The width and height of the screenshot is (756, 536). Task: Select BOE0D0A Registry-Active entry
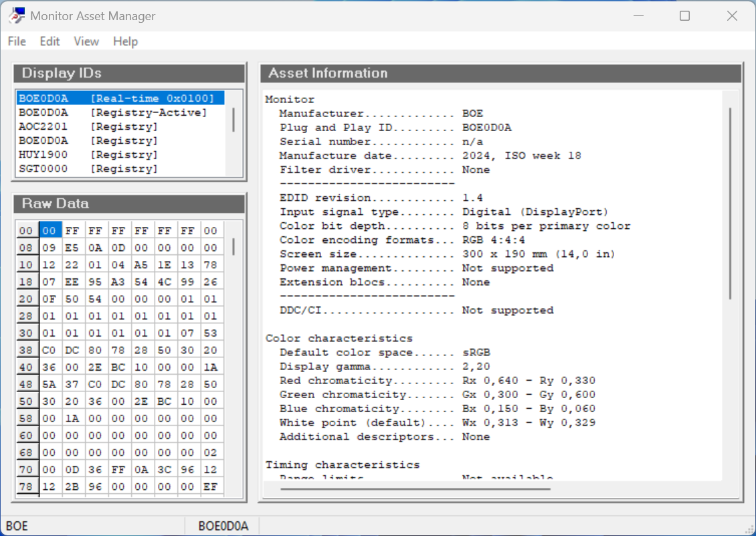click(120, 112)
